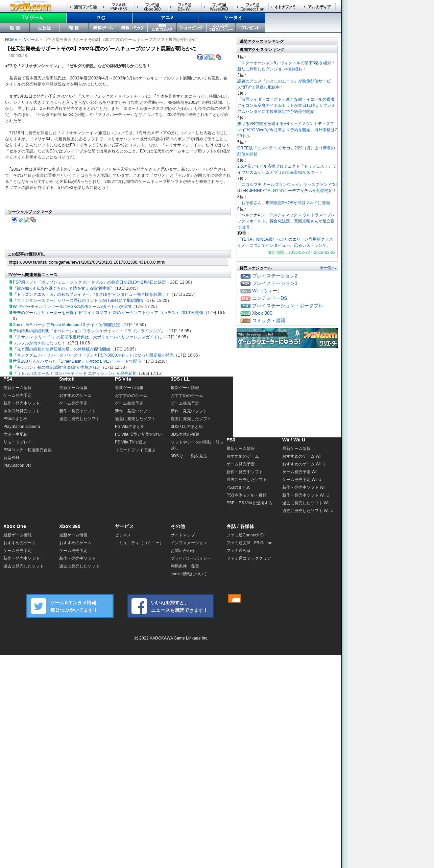Open the 全一覧へ link in 発売スケジュール

click(x=328, y=268)
